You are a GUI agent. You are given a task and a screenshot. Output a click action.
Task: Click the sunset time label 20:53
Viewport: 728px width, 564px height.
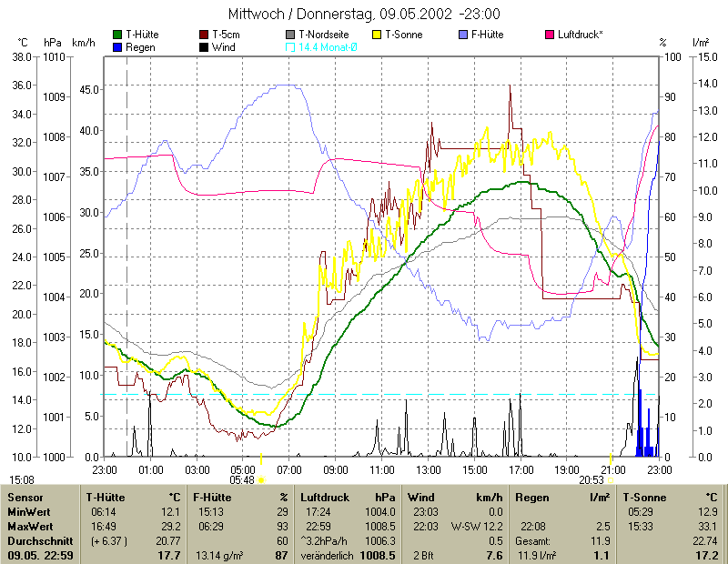[x=591, y=479]
